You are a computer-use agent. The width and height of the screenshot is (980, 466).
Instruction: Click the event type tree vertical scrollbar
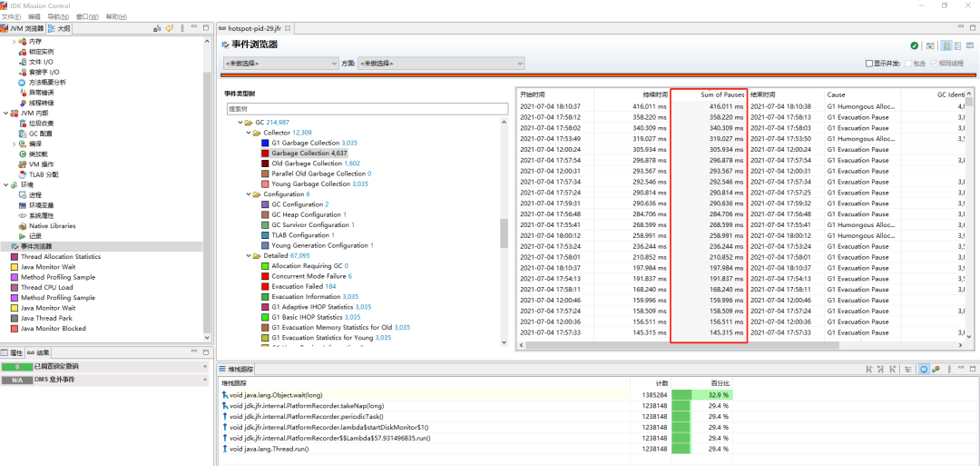click(x=504, y=234)
